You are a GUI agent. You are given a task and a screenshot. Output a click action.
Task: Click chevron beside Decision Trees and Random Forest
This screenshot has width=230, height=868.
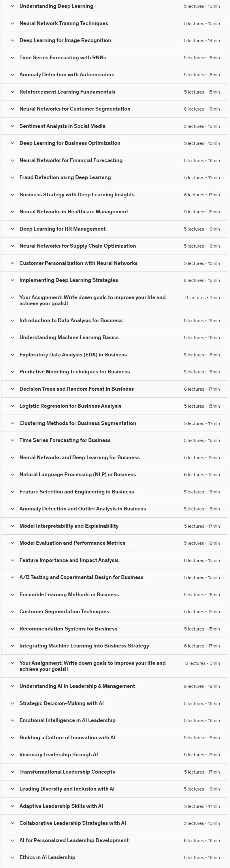tap(12, 389)
